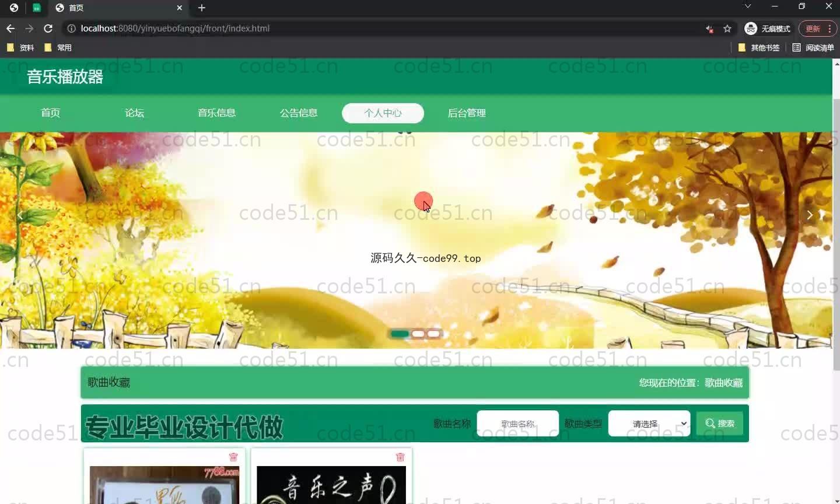
Task: Navigate to 首页 in the site menu
Action: pyautogui.click(x=51, y=113)
